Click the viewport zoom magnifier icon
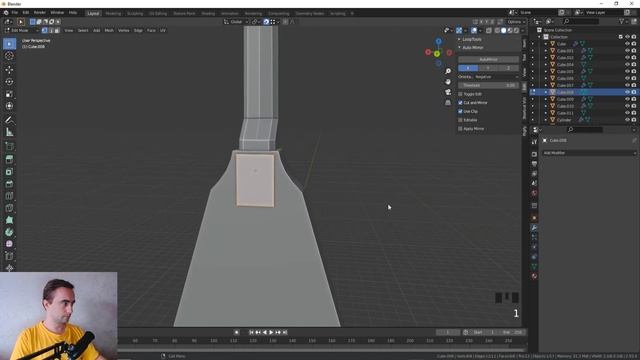This screenshot has height=360, width=640. coord(448,71)
